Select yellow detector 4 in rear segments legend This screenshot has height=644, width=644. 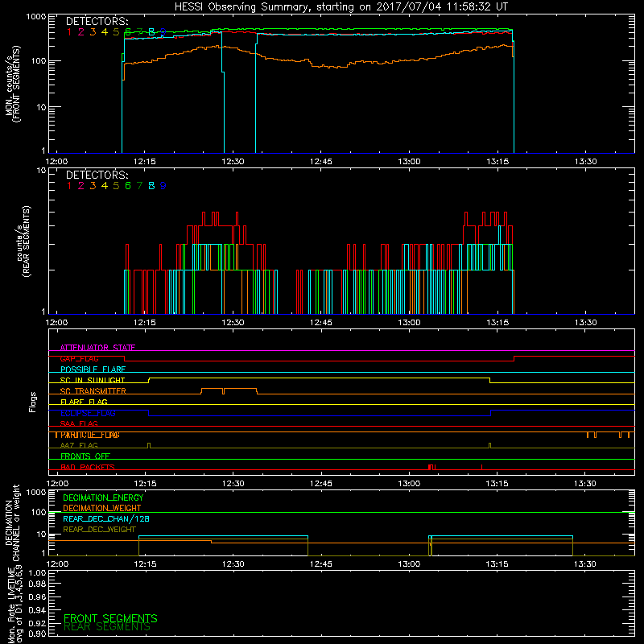coord(105,186)
